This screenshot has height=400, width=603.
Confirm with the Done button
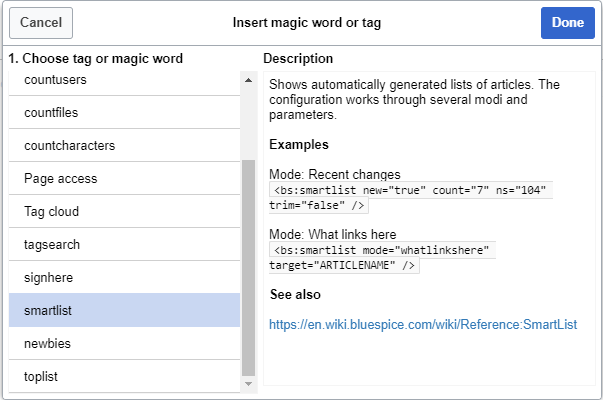pos(568,23)
